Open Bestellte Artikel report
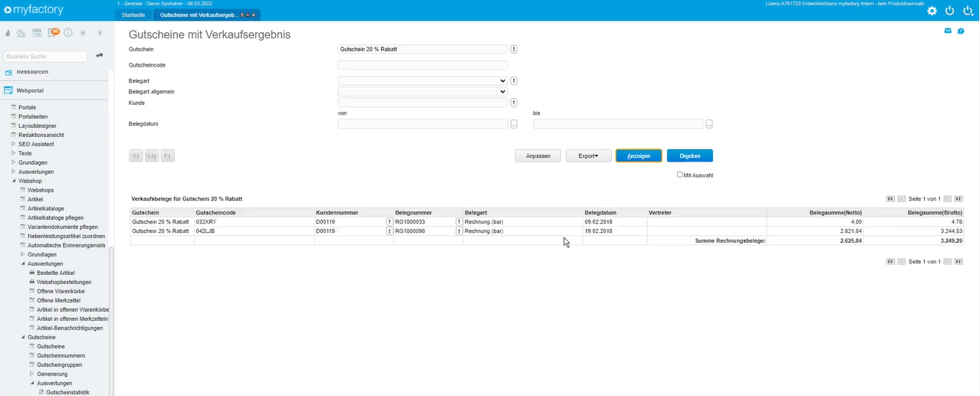This screenshot has height=396, width=980. pos(56,273)
